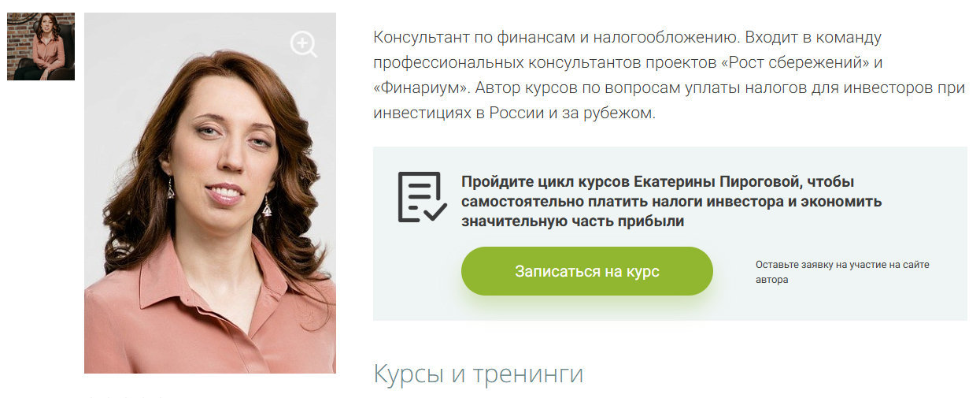
Task: Open the large portrait photo
Action: pyautogui.click(x=210, y=193)
